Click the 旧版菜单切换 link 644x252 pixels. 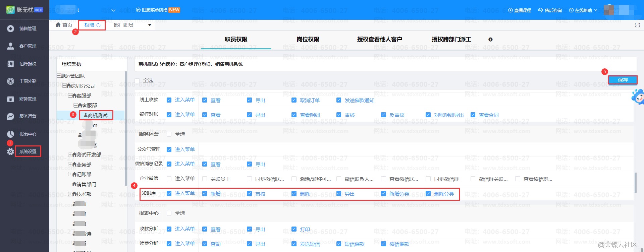point(158,10)
